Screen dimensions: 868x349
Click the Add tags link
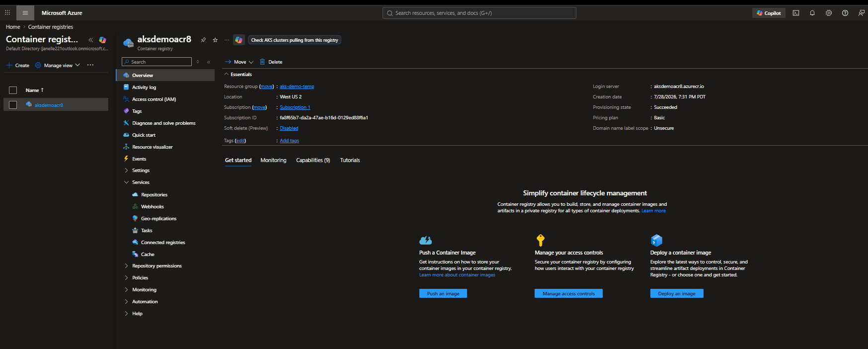289,141
